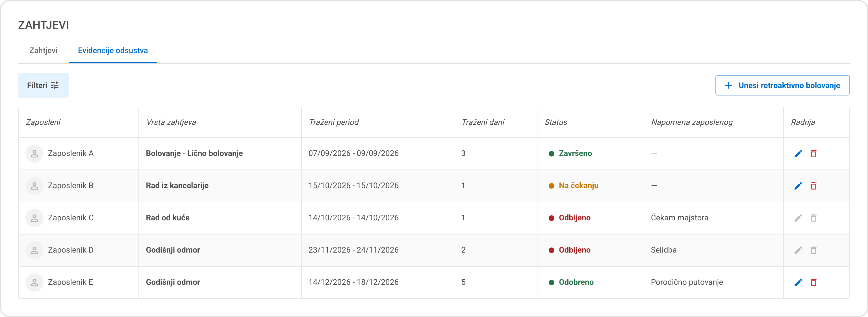Screen dimensions: 868x317
Task: Open the Filteri panel
Action: [44, 85]
